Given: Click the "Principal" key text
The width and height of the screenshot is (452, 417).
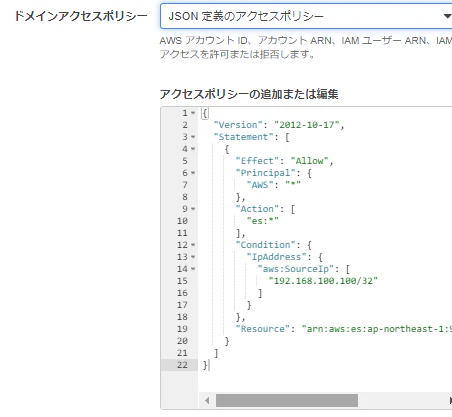Looking at the screenshot, I should [265, 173].
